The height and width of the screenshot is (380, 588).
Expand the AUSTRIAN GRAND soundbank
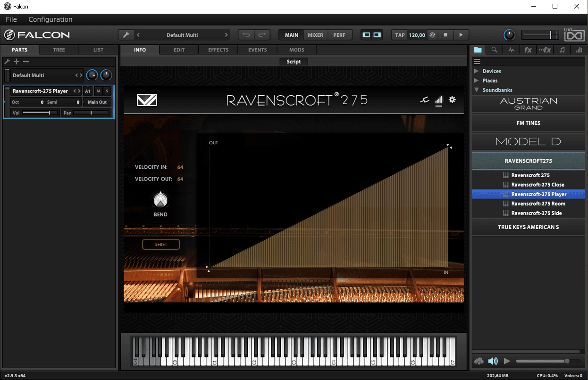tap(529, 104)
